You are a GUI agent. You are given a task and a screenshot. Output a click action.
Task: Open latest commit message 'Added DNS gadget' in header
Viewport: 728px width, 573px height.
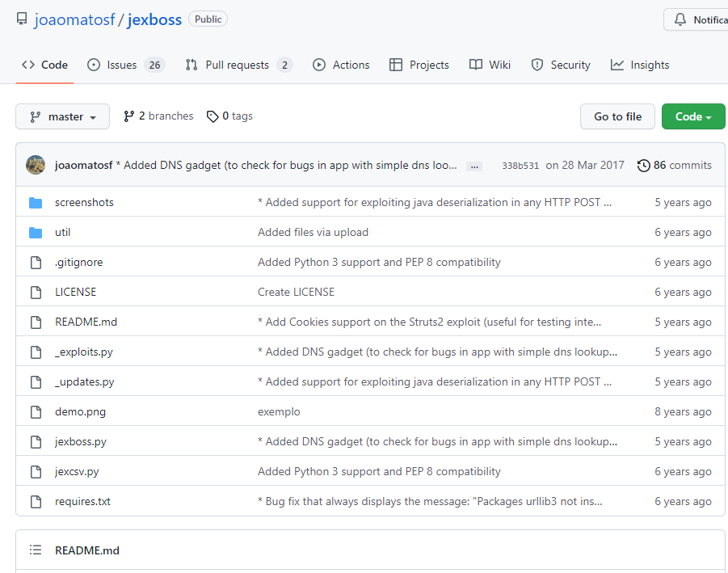[x=287, y=166]
